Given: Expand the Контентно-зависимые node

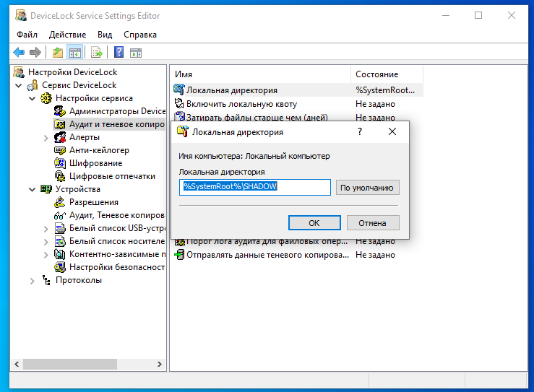Looking at the screenshot, I should pos(46,255).
